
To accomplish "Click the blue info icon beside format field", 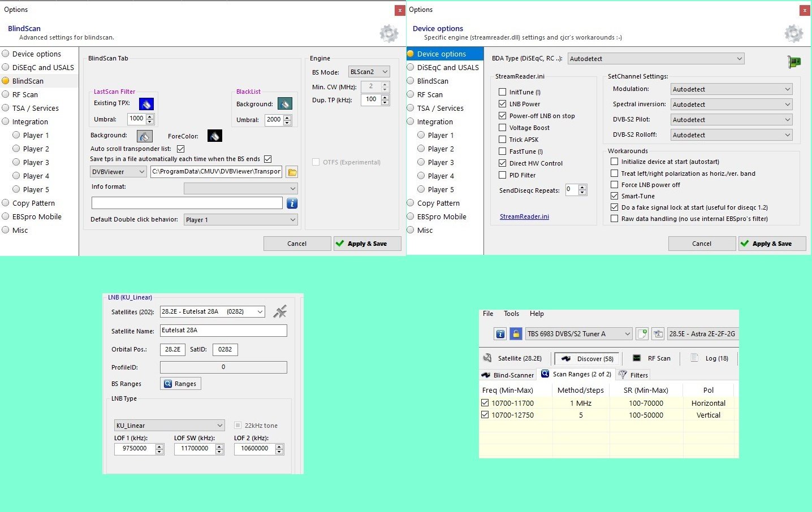I will point(292,203).
